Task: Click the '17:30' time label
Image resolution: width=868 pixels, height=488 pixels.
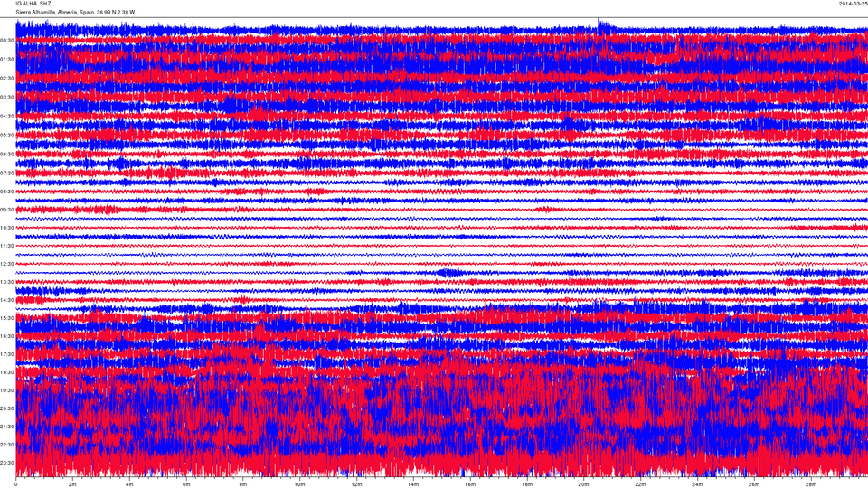Action: tap(7, 354)
